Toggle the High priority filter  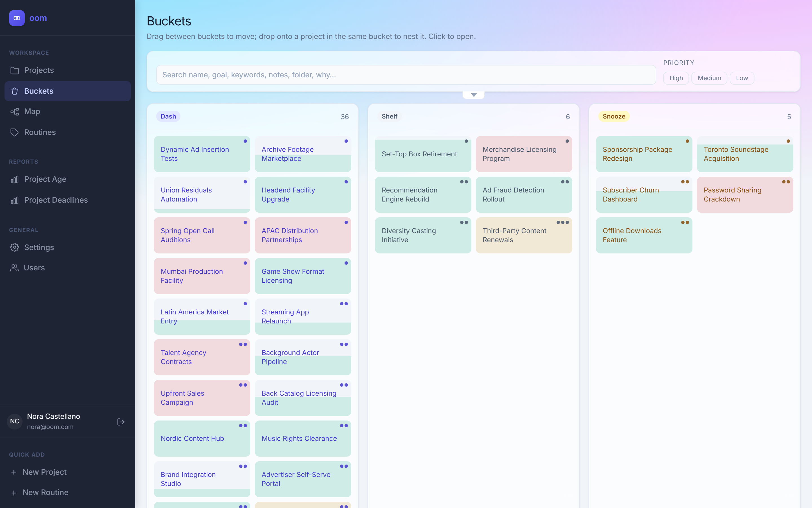pyautogui.click(x=676, y=78)
